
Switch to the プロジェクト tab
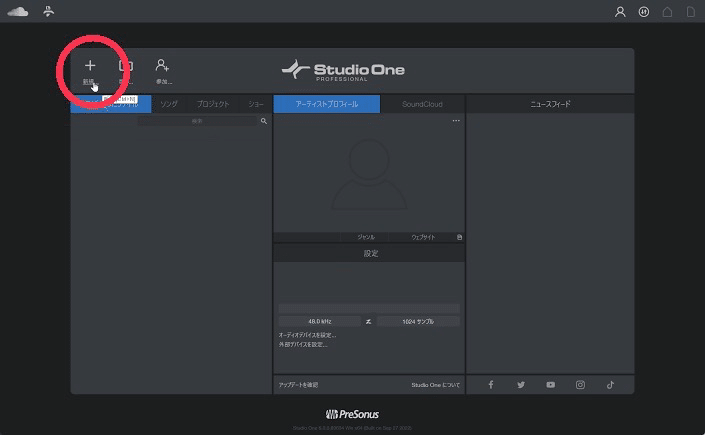pos(213,104)
